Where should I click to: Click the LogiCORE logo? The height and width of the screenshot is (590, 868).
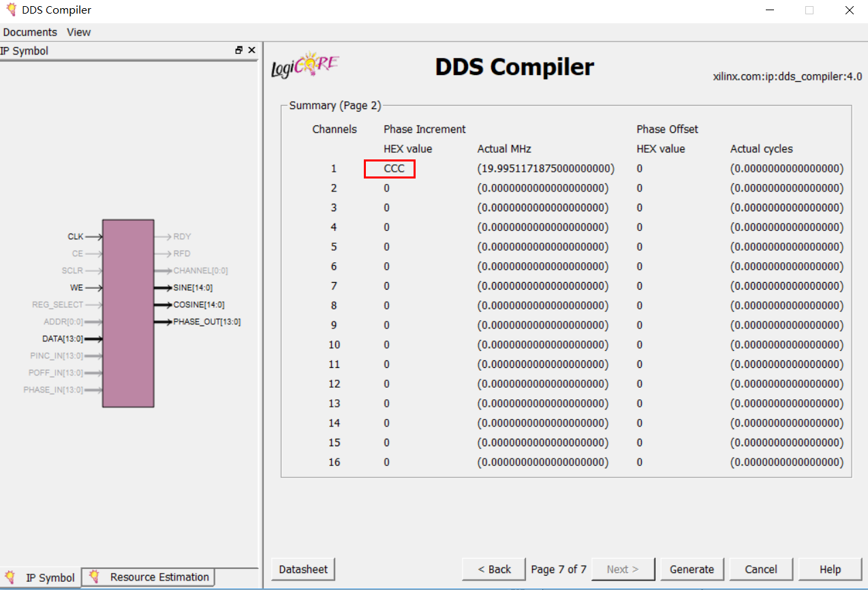coord(305,65)
